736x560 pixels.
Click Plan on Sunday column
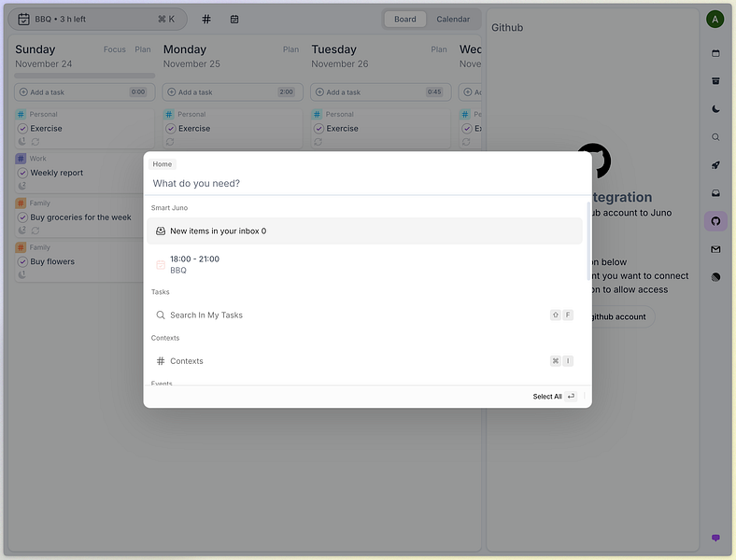tap(143, 49)
